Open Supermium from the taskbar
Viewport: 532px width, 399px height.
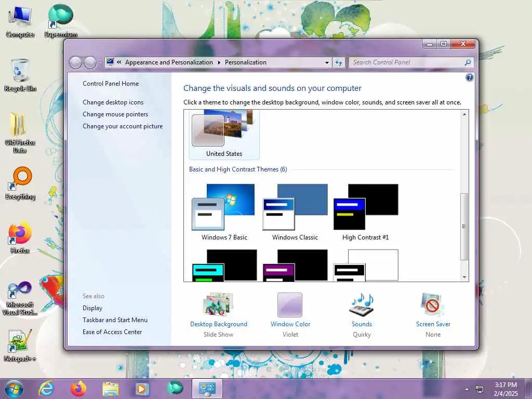click(x=175, y=388)
